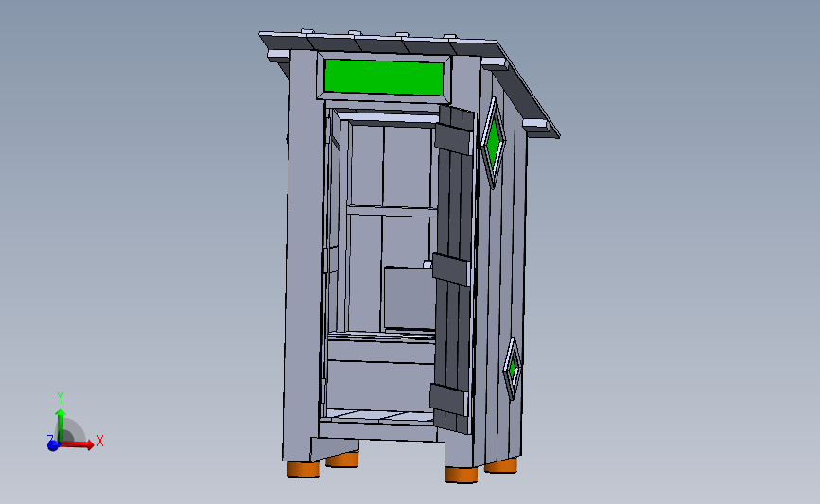Image resolution: width=820 pixels, height=504 pixels.
Task: Click the blue Z axis ball of the triad
Action: coord(53,445)
